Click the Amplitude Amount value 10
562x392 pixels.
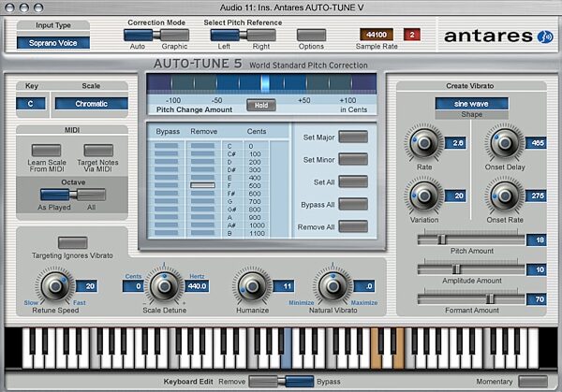pyautogui.click(x=537, y=269)
